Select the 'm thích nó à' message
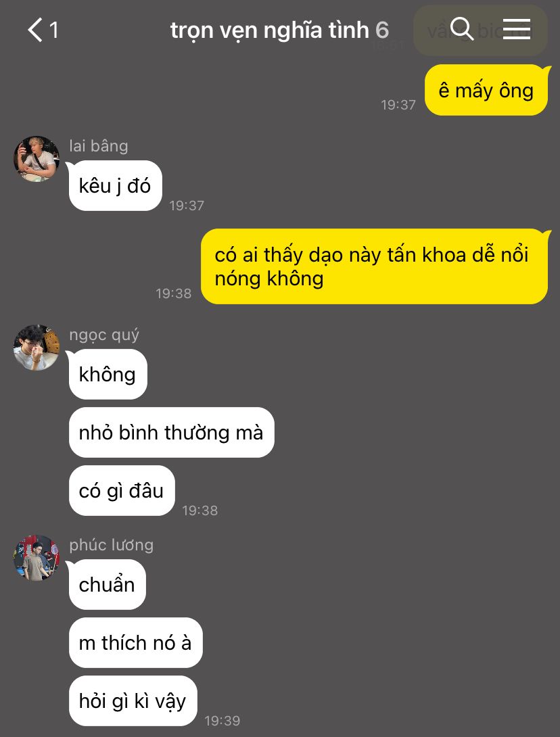The image size is (560, 737). pyautogui.click(x=136, y=642)
